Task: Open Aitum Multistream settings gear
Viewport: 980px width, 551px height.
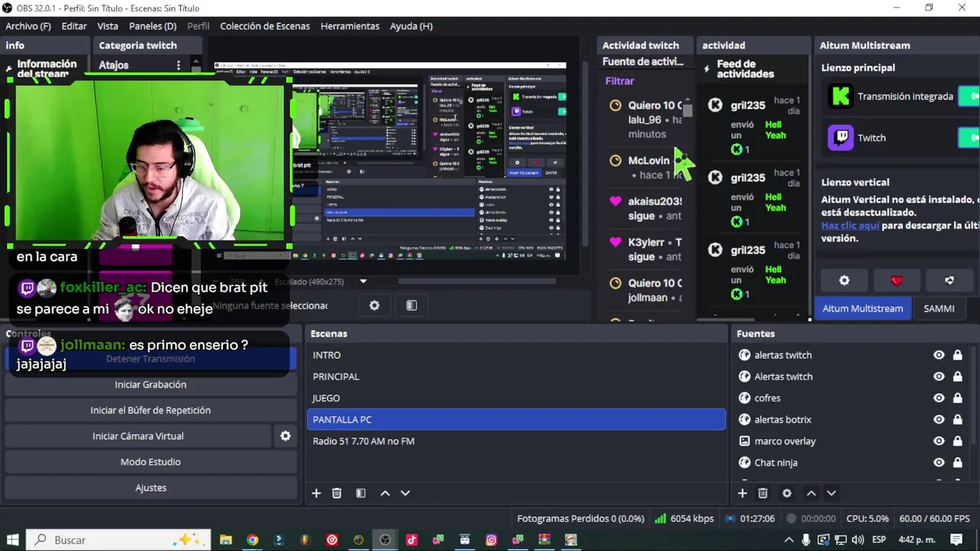Action: tap(844, 281)
